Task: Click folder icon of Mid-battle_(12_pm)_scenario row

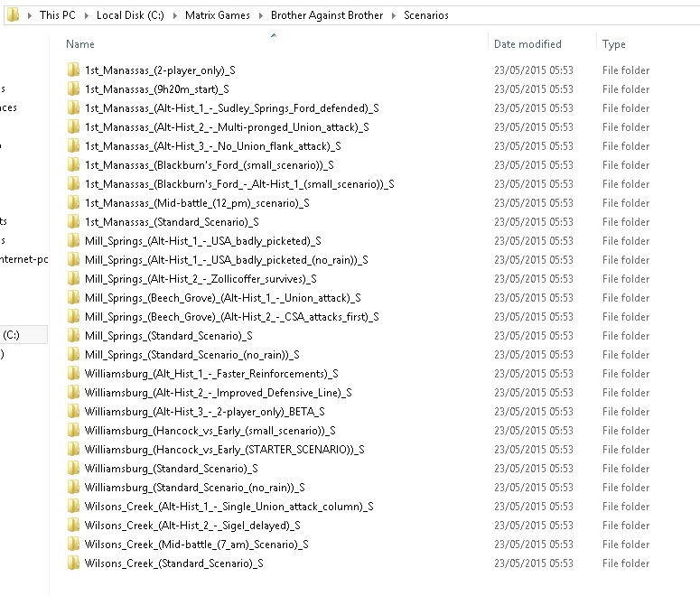Action: coord(74,203)
